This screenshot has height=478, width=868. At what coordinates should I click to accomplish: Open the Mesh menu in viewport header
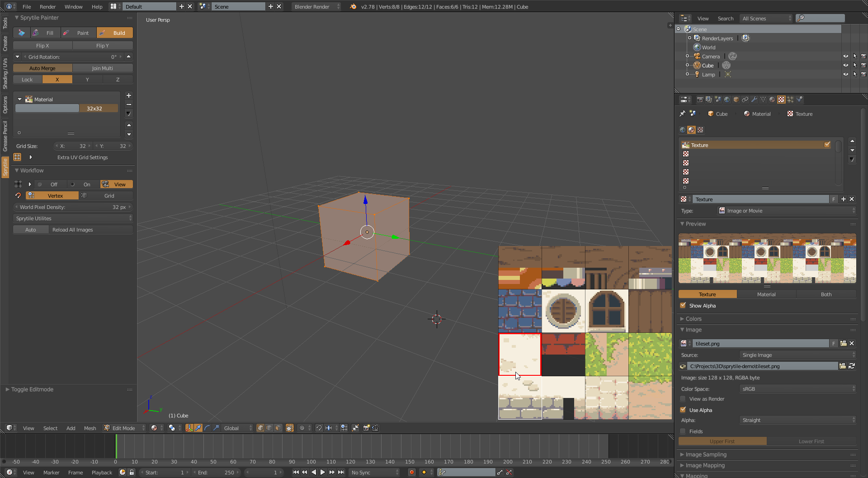click(90, 428)
